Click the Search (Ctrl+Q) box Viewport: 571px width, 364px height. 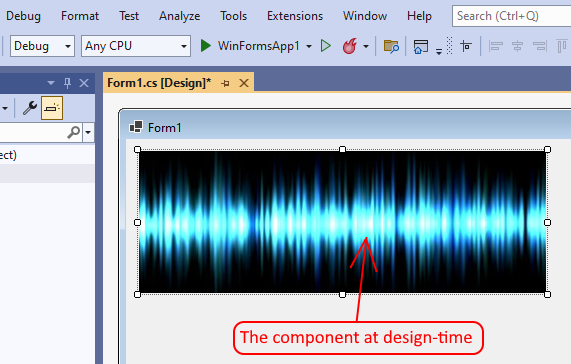[x=512, y=16]
